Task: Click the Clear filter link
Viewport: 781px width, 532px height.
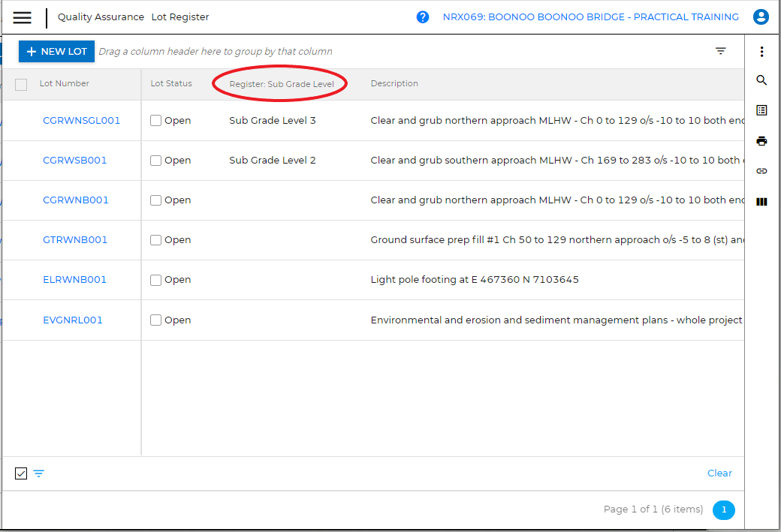Action: tap(719, 473)
